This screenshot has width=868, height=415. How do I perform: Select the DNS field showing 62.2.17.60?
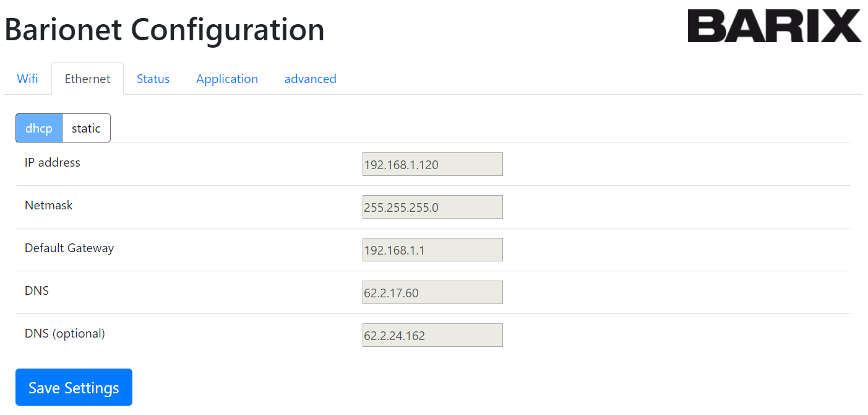(x=432, y=293)
